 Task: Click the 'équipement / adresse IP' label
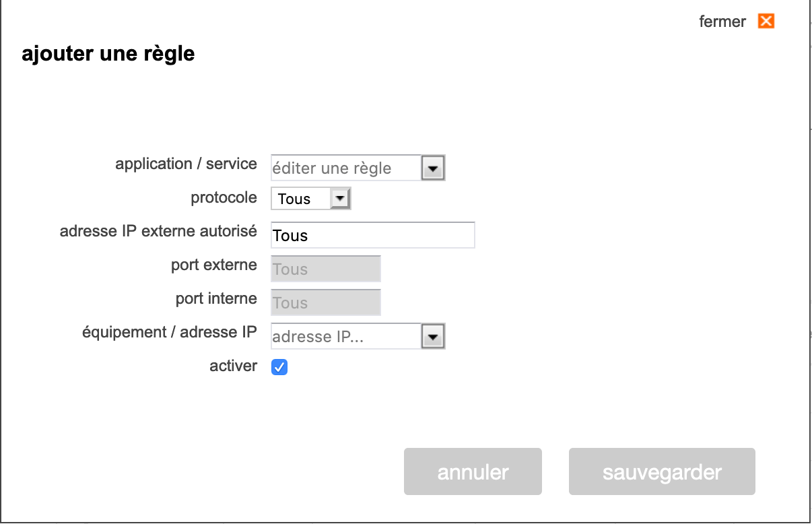point(169,332)
